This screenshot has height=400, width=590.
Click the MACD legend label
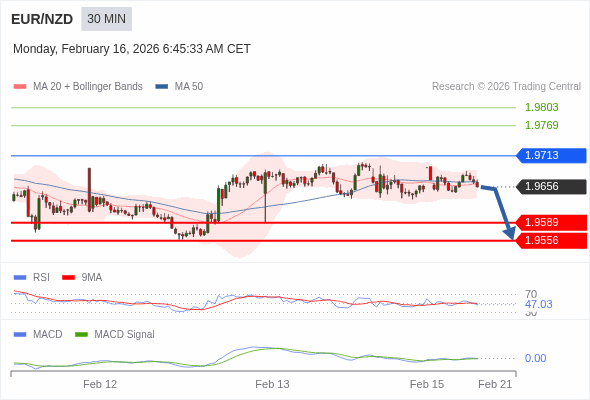click(48, 335)
